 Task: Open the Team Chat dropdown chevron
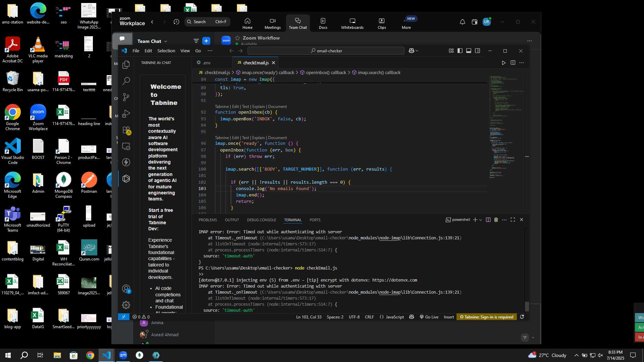[166, 41]
